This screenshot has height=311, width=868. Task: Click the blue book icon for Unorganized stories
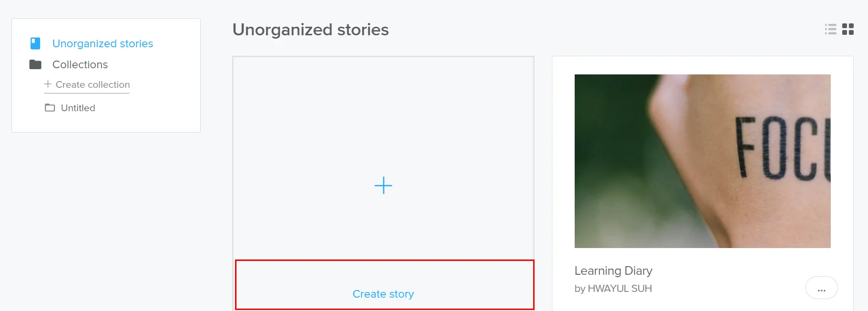(x=35, y=43)
